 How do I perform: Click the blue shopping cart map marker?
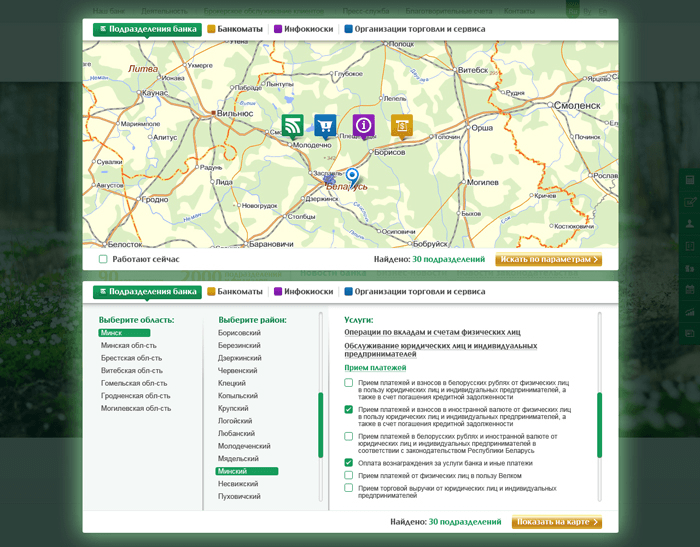pos(325,126)
